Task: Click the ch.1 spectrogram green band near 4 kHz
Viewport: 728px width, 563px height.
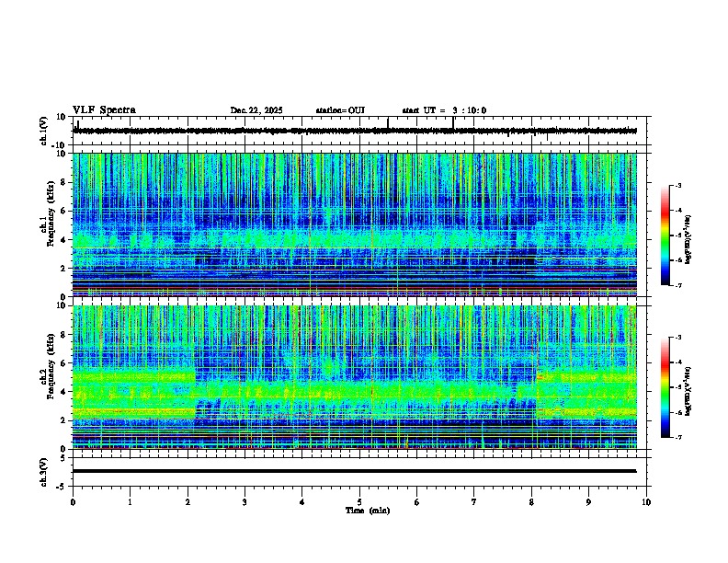Action: coord(355,239)
